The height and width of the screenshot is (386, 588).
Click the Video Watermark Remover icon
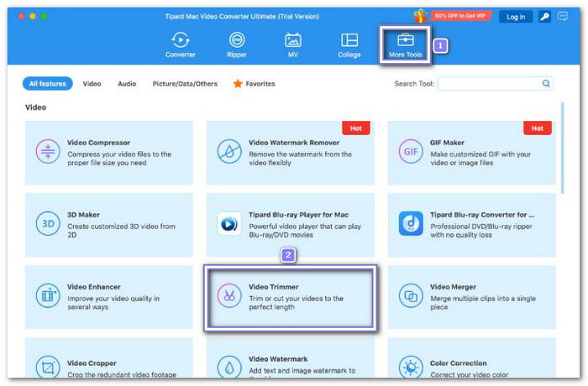pos(229,151)
